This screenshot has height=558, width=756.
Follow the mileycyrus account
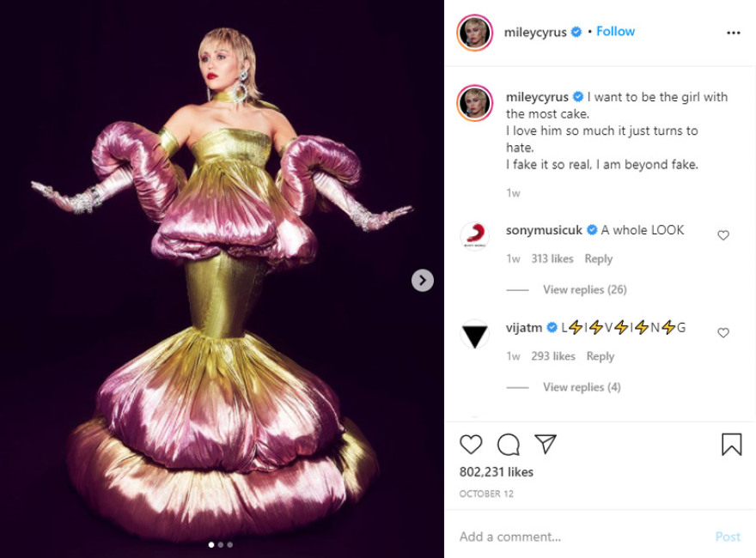coord(615,32)
